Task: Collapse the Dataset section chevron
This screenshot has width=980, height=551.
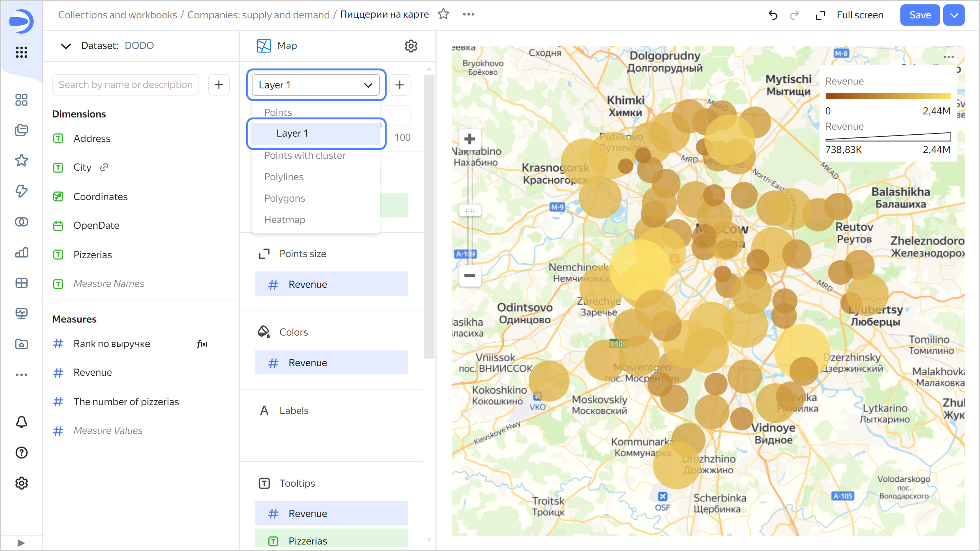Action: point(66,46)
